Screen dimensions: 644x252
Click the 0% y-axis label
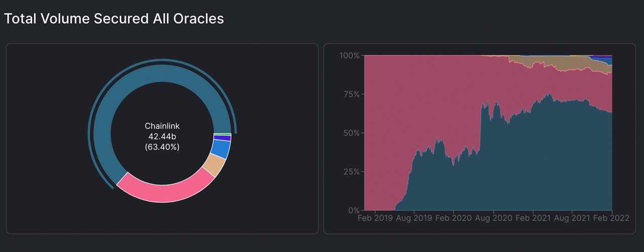[353, 210]
